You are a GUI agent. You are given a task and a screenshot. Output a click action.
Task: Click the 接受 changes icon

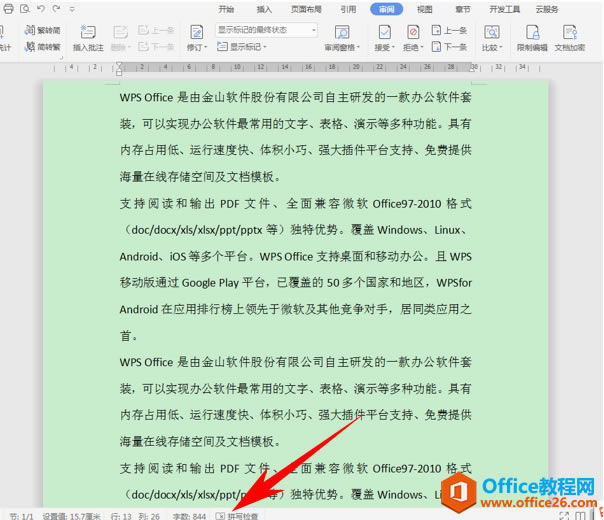pyautogui.click(x=384, y=32)
